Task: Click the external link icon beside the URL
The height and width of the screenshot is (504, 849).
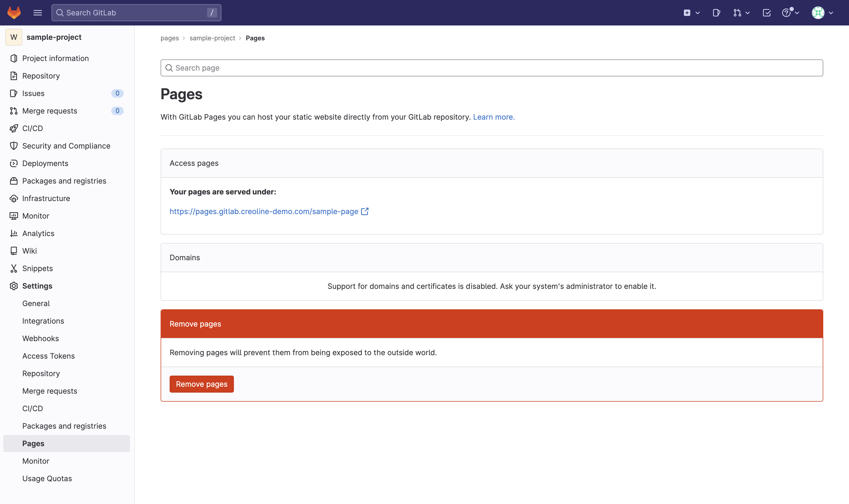Action: [x=365, y=211]
